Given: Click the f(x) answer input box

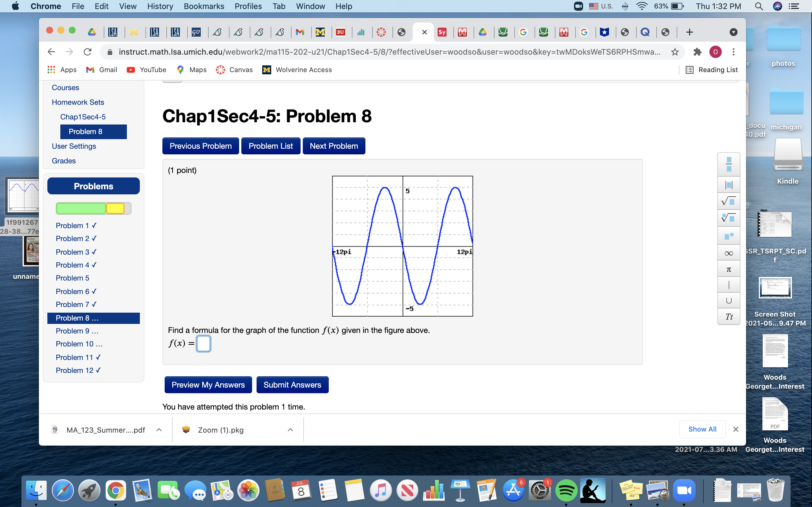Looking at the screenshot, I should [203, 343].
